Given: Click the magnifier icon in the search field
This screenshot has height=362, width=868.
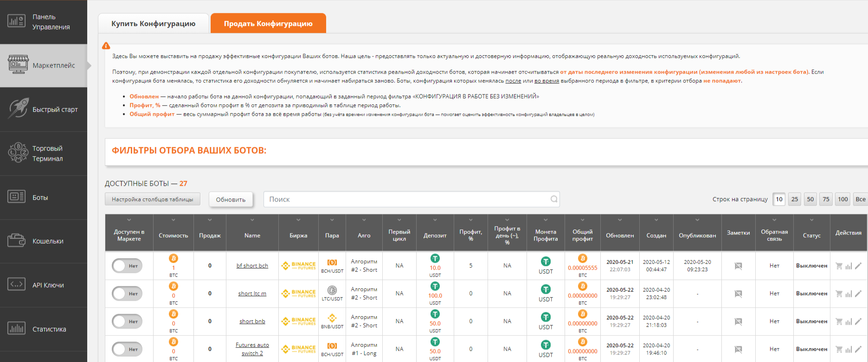Looking at the screenshot, I should point(553,199).
